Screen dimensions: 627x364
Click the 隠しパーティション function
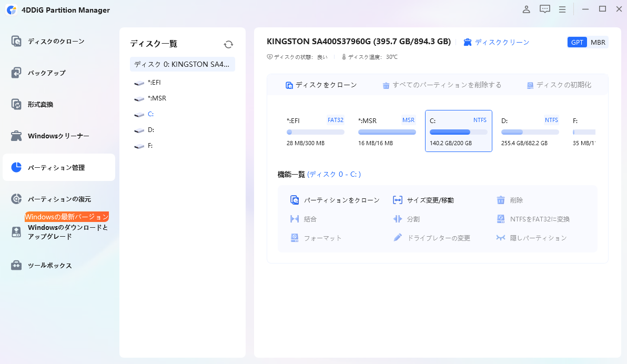pos(531,238)
